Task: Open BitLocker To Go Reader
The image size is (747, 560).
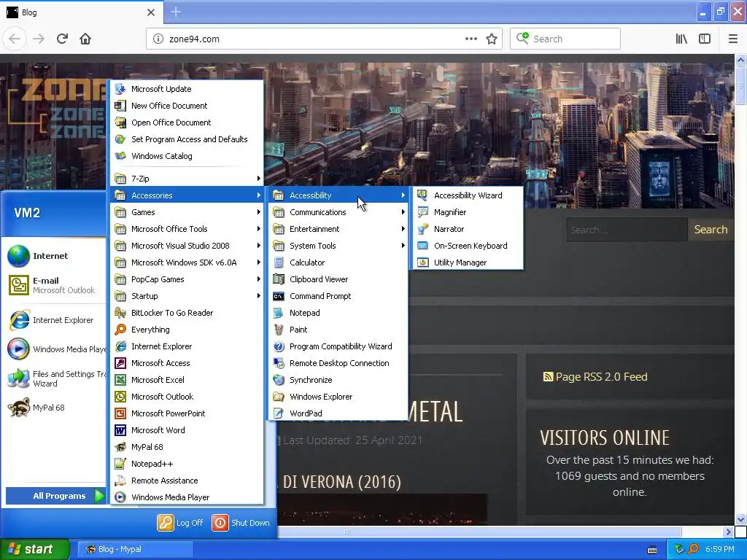Action: [x=187, y=313]
